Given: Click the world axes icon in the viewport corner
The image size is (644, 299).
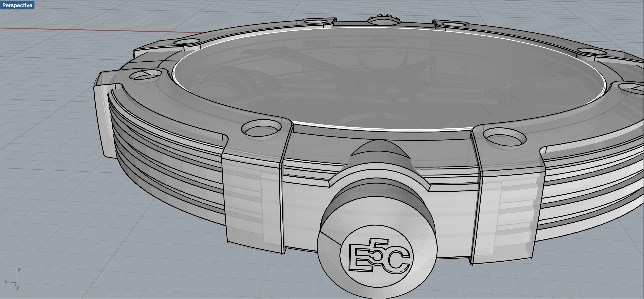Looking at the screenshot, I should pyautogui.click(x=12, y=279).
